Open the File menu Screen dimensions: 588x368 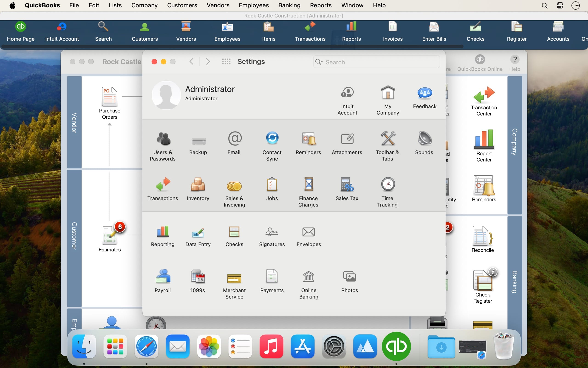coord(74,5)
